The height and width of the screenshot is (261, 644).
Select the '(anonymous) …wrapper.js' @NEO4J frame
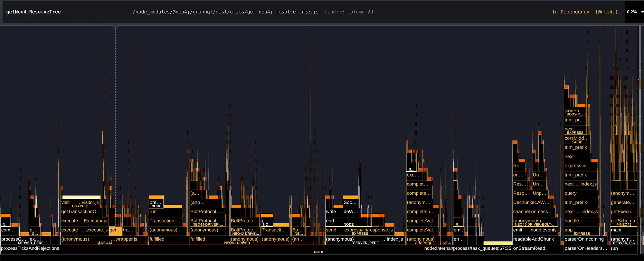[99, 240]
